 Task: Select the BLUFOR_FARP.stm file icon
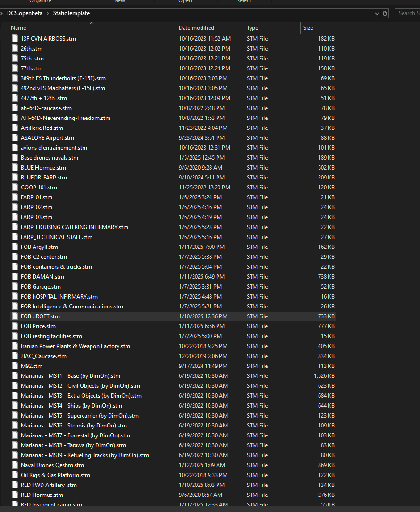click(15, 177)
